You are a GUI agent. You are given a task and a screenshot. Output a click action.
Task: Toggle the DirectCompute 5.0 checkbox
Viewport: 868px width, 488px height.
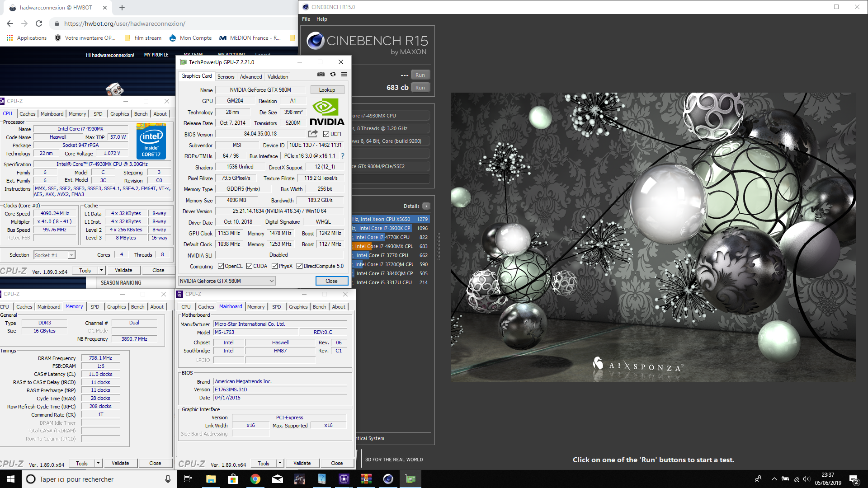click(299, 266)
